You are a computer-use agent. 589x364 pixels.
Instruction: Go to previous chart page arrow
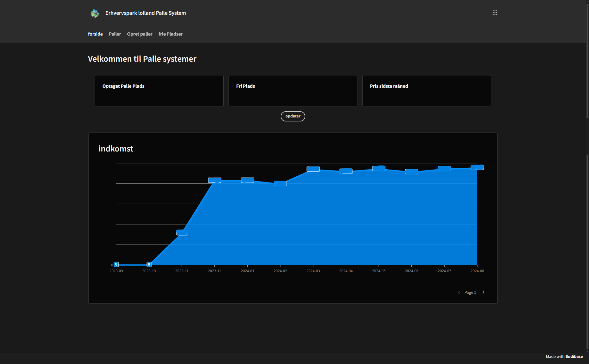point(459,292)
